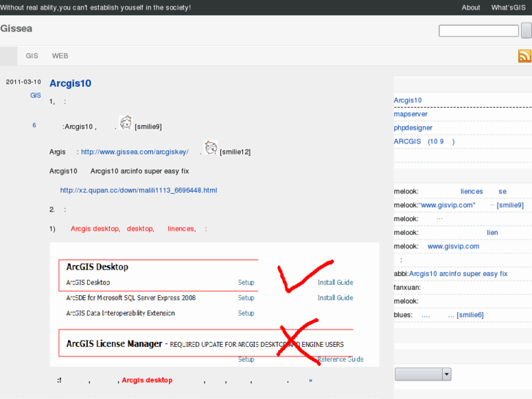532x399 pixels.
Task: Open sidebar phpdesigner post
Action: 413,127
